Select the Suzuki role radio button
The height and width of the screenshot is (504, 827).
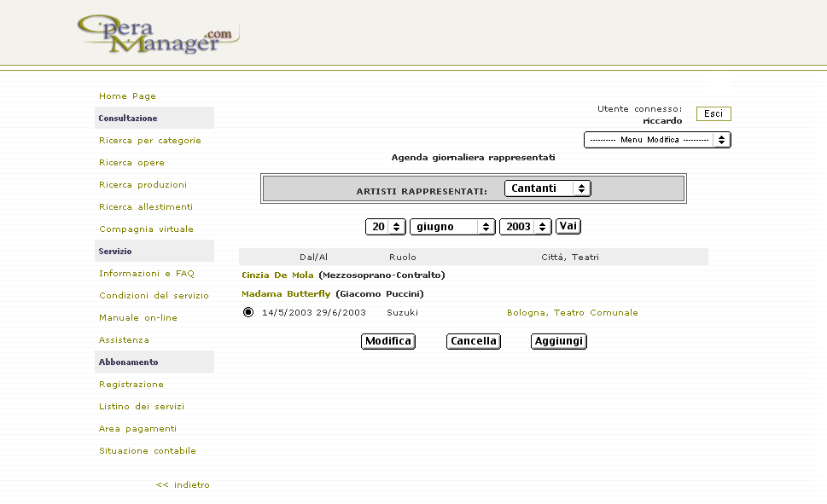click(248, 312)
